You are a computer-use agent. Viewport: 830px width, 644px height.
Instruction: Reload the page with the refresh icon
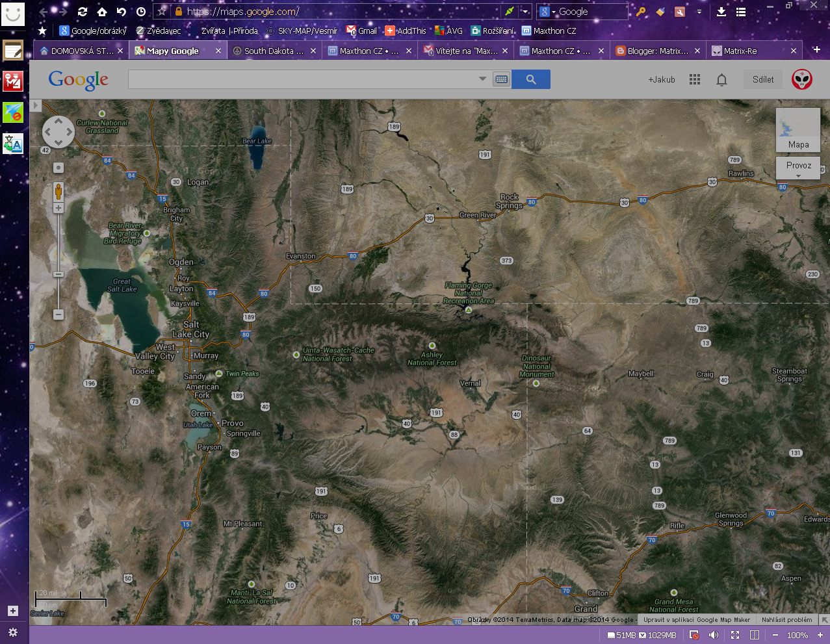coord(83,12)
